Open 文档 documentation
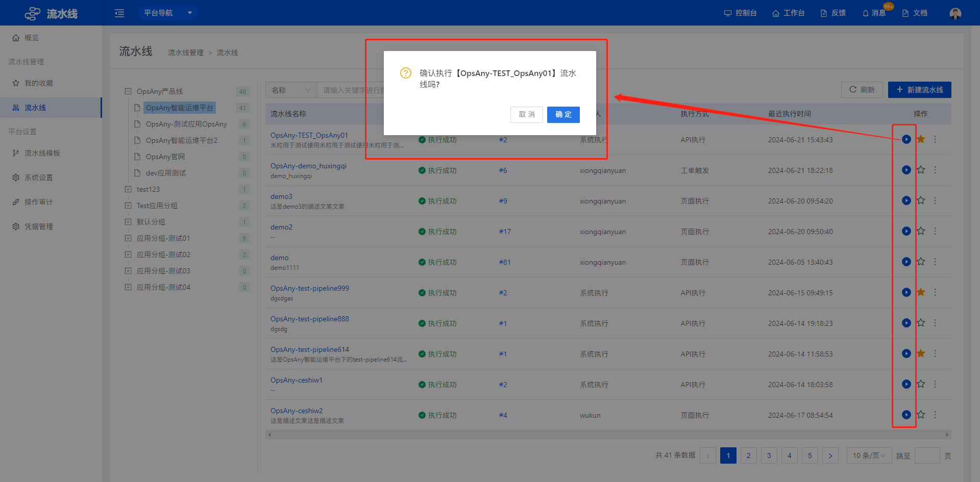The image size is (980, 482). 915,13
